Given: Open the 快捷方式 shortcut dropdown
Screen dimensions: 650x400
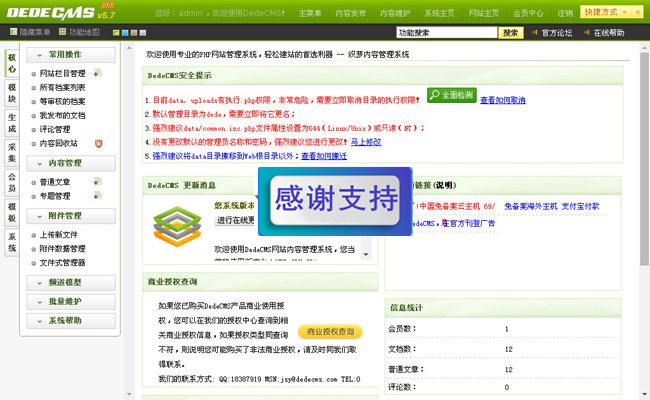Looking at the screenshot, I should pos(606,12).
